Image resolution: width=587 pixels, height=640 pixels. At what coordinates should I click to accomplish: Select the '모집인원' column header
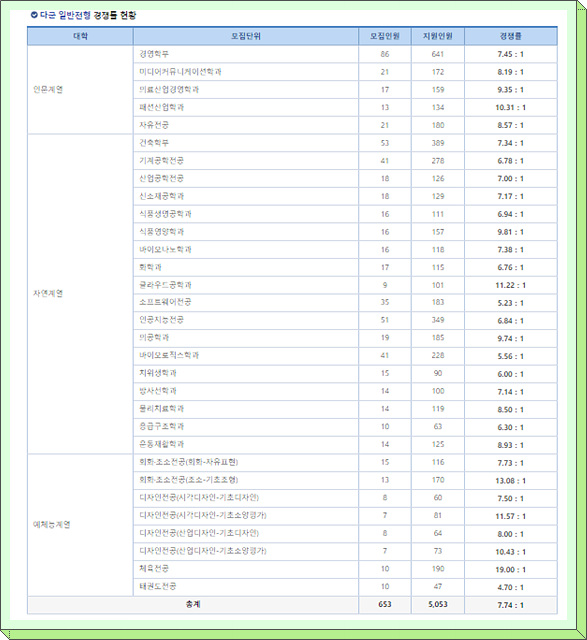click(385, 36)
